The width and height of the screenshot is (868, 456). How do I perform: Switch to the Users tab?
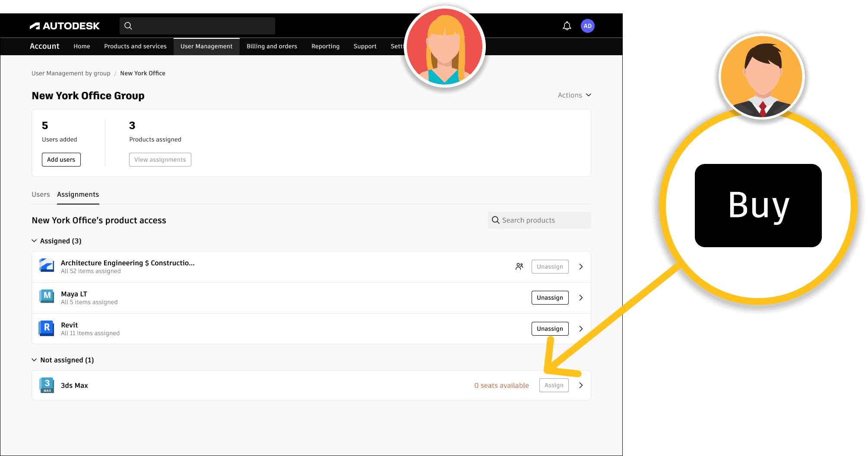click(x=41, y=195)
